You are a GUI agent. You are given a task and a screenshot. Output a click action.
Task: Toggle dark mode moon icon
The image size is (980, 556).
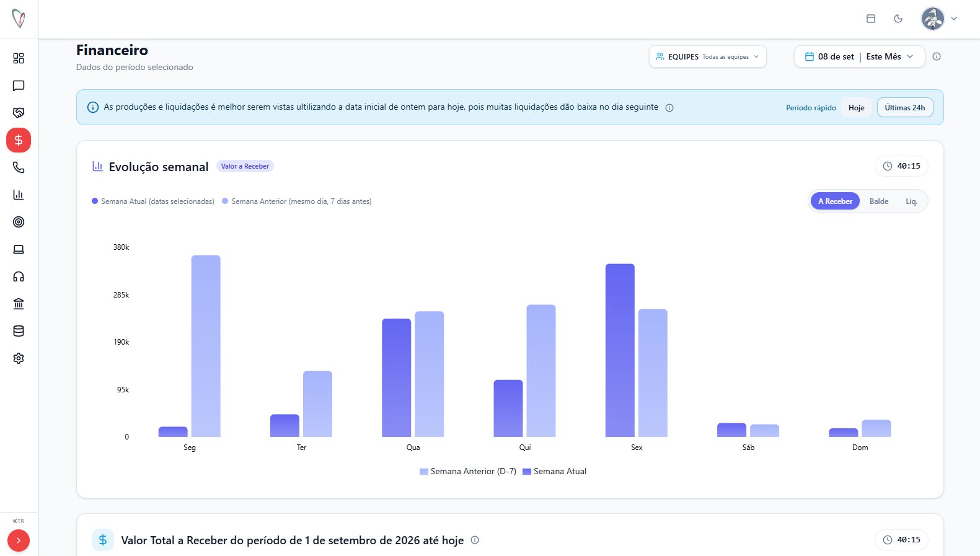(898, 19)
